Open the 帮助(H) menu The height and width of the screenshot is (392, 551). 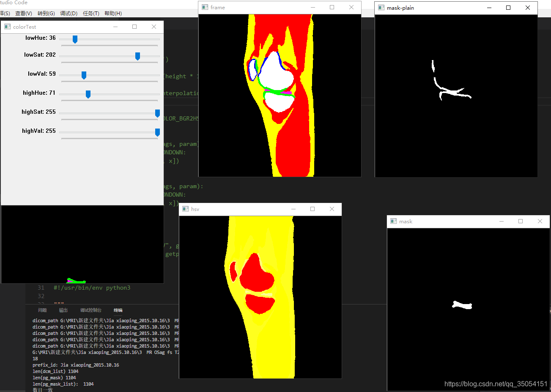pos(112,13)
